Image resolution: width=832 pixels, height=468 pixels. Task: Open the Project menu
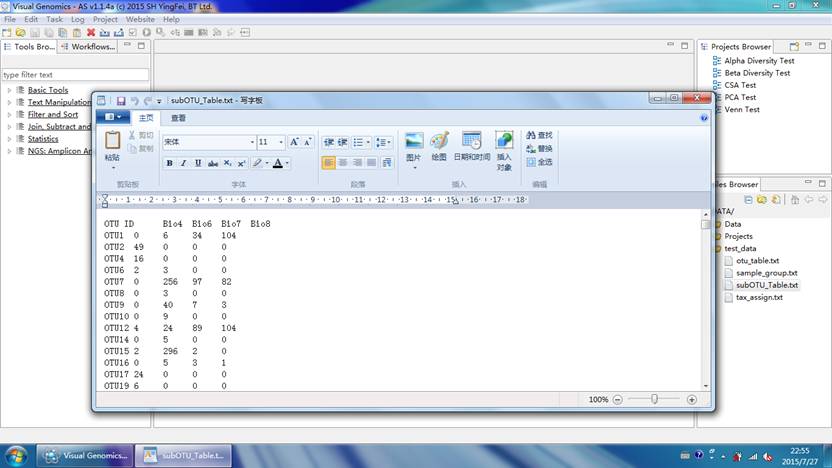point(105,19)
